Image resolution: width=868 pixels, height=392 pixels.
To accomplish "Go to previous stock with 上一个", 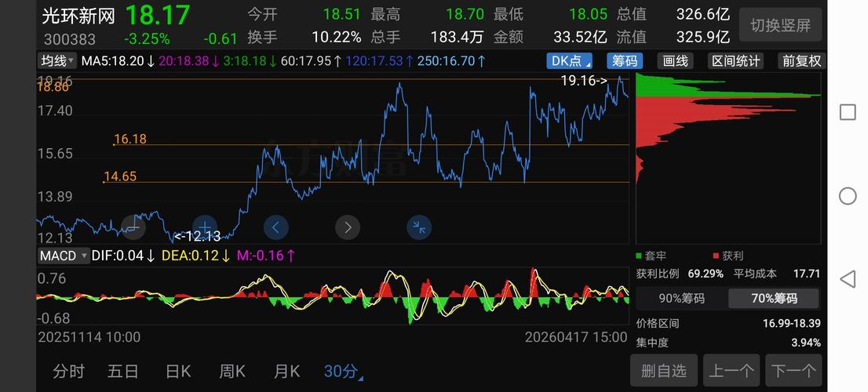I will pyautogui.click(x=731, y=370).
